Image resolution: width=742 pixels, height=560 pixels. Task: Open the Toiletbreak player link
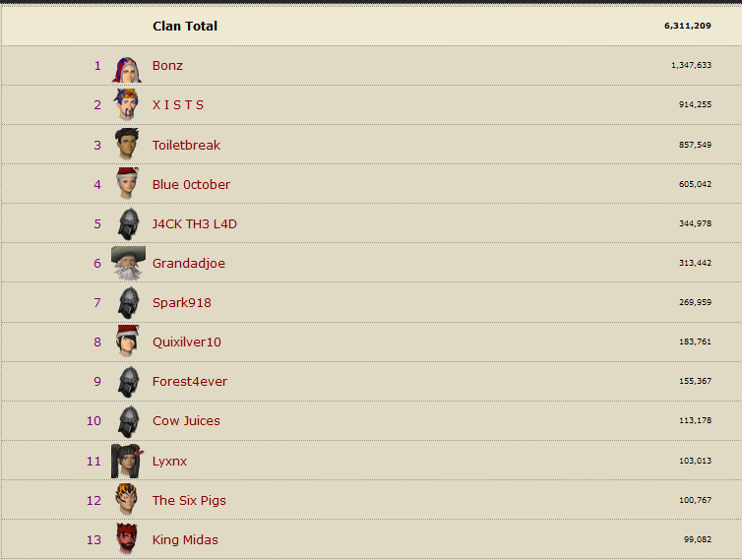tap(186, 145)
